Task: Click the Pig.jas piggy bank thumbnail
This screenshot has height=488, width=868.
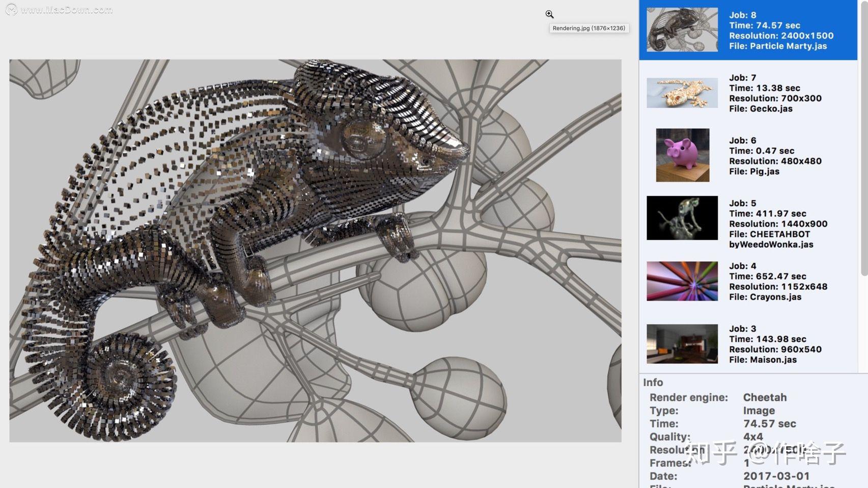Action: pos(682,155)
